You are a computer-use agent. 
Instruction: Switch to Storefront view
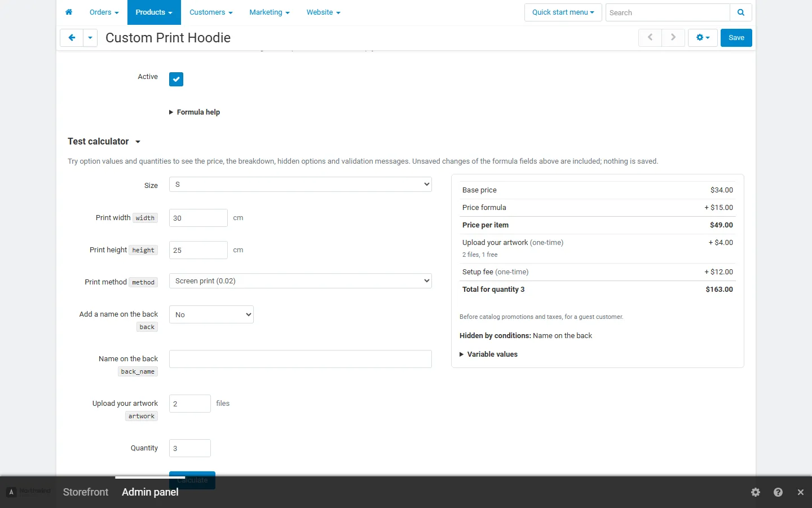(x=86, y=492)
